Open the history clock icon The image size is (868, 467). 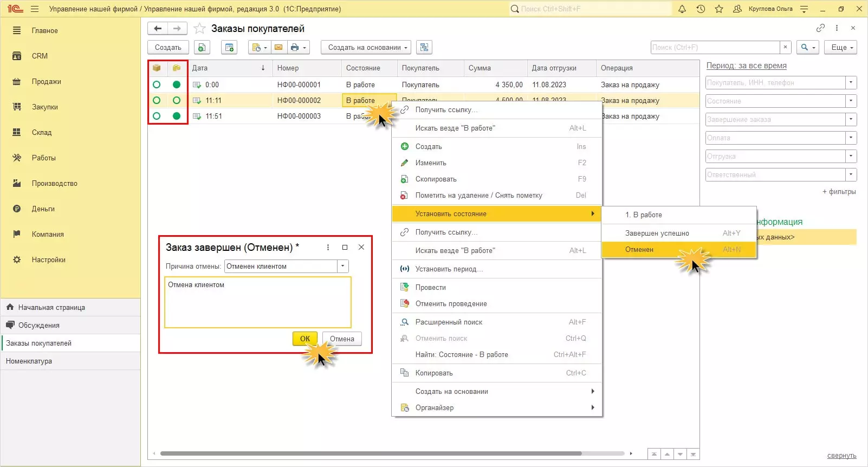click(x=701, y=9)
